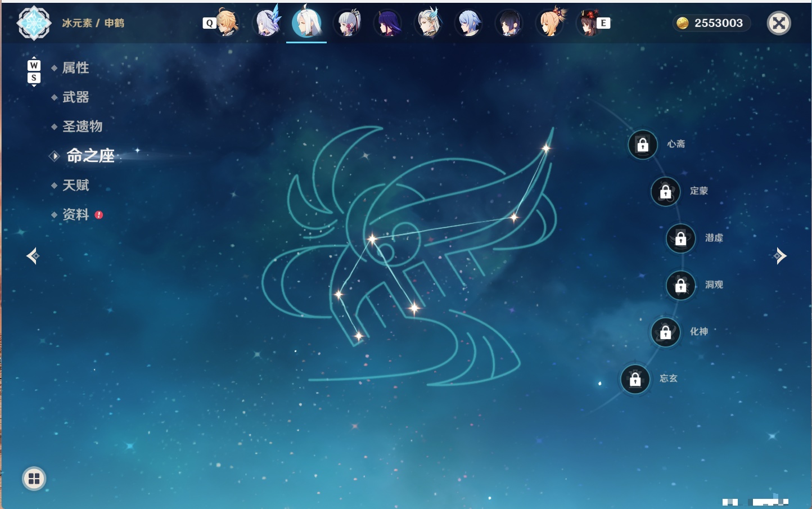Select the locked 定蒙 constellation icon
Image resolution: width=812 pixels, height=509 pixels.
click(666, 192)
